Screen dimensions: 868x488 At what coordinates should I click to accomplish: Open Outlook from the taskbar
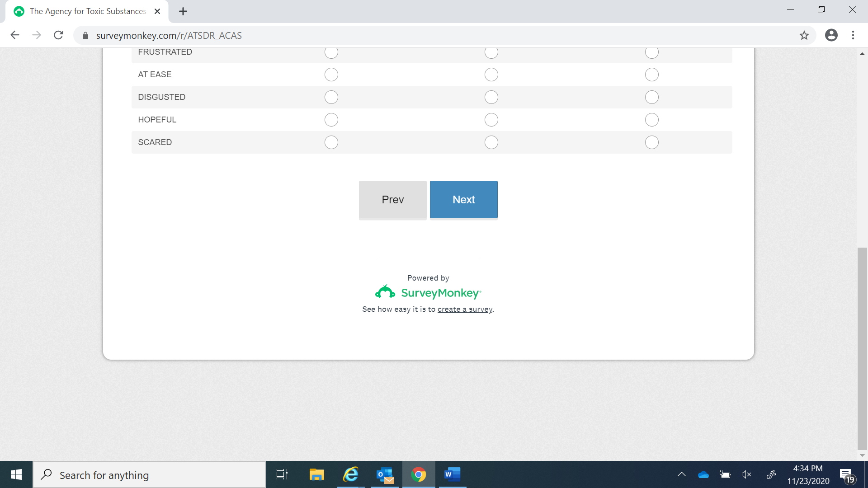click(385, 474)
